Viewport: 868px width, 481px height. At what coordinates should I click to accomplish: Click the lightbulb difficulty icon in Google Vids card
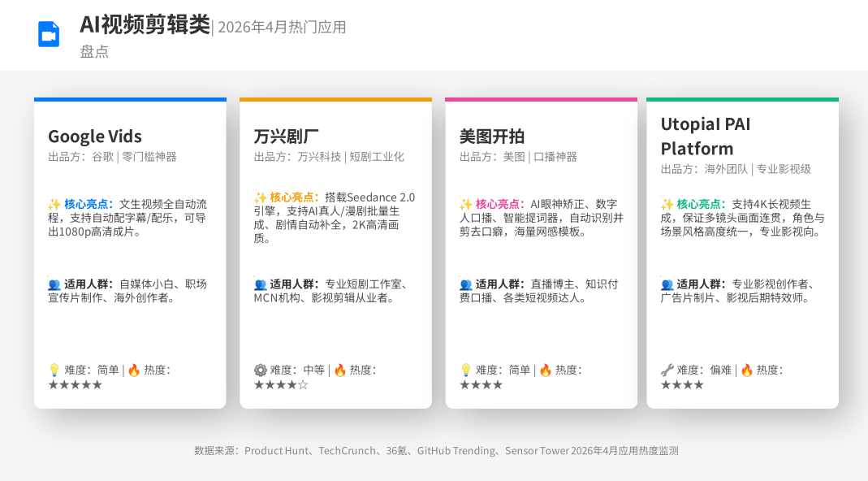pos(54,370)
